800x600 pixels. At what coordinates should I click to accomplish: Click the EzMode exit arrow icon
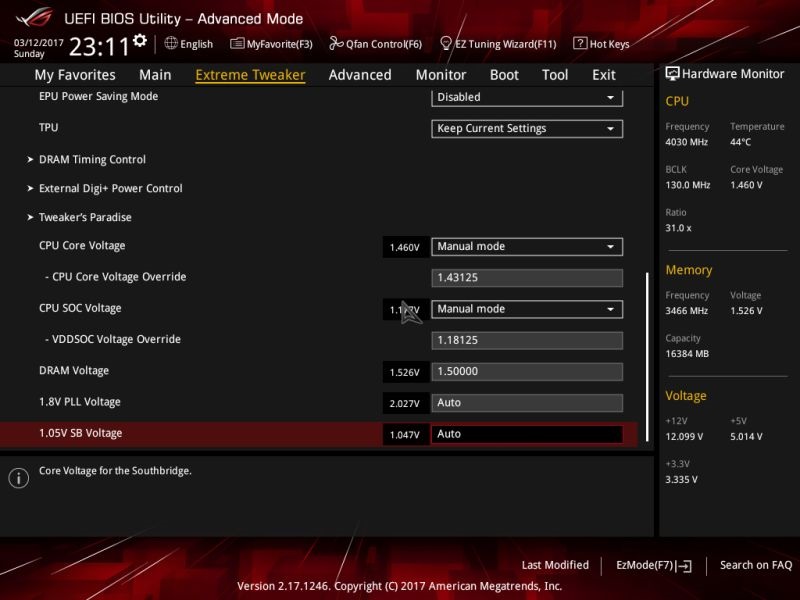click(x=685, y=565)
